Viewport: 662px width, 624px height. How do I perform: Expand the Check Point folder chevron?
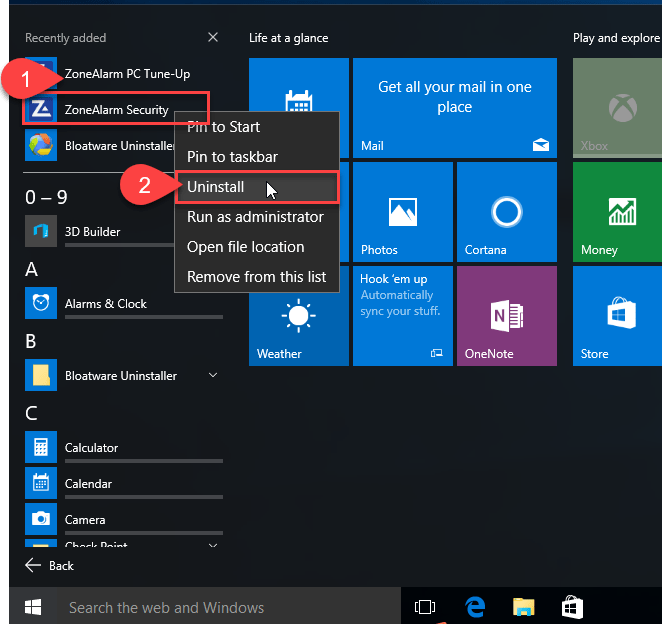click(213, 545)
